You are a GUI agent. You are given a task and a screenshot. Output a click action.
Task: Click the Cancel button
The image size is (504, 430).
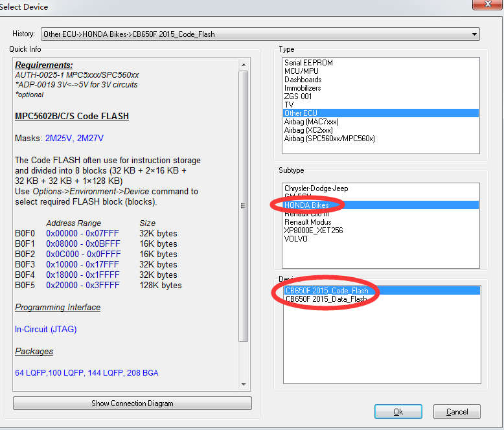click(x=457, y=411)
